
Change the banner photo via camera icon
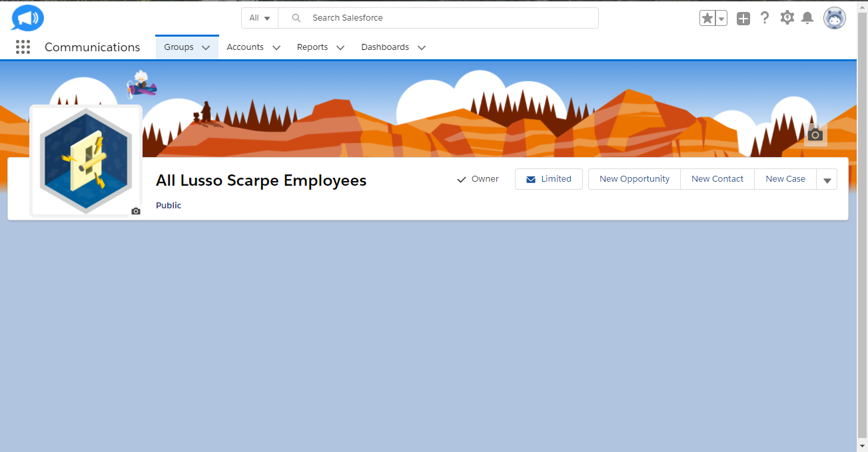tap(815, 135)
